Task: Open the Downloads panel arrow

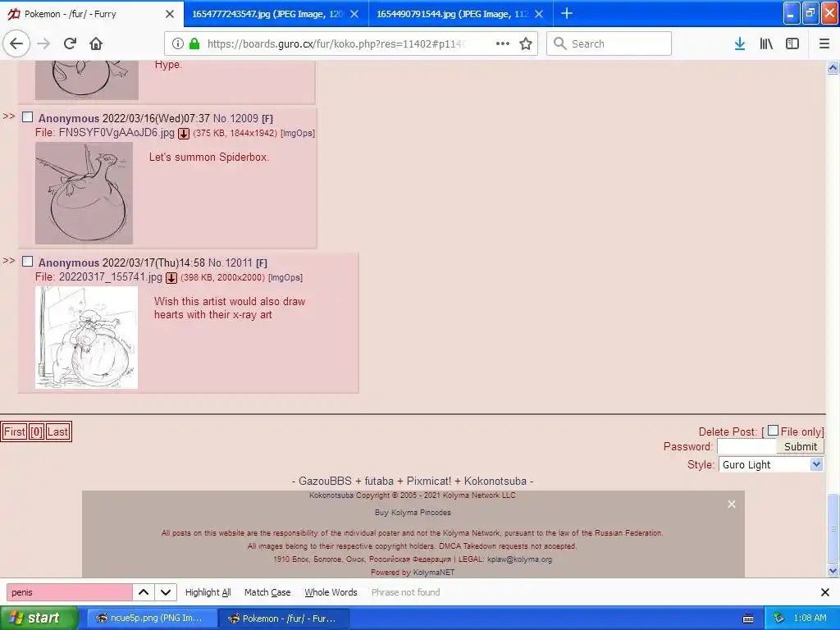Action: pyautogui.click(x=740, y=43)
